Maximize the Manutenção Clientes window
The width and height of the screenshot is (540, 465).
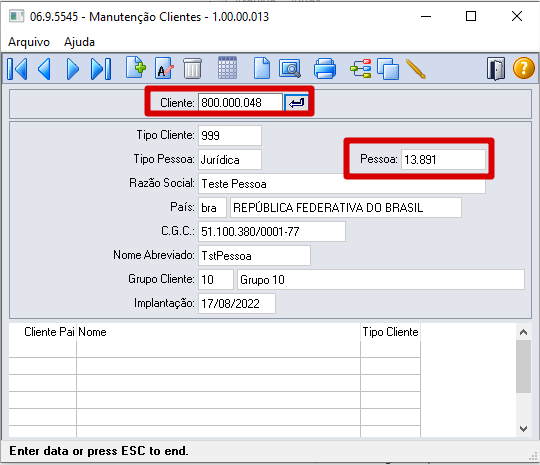[x=471, y=16]
